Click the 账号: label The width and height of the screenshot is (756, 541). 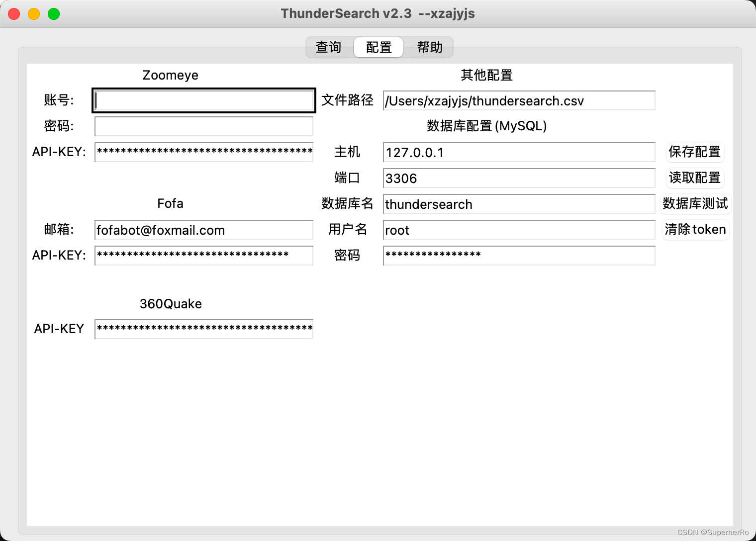point(59,100)
